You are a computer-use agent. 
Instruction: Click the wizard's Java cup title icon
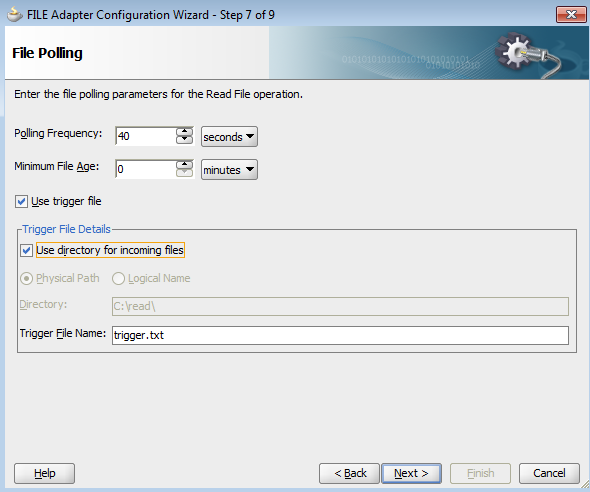[x=15, y=15]
